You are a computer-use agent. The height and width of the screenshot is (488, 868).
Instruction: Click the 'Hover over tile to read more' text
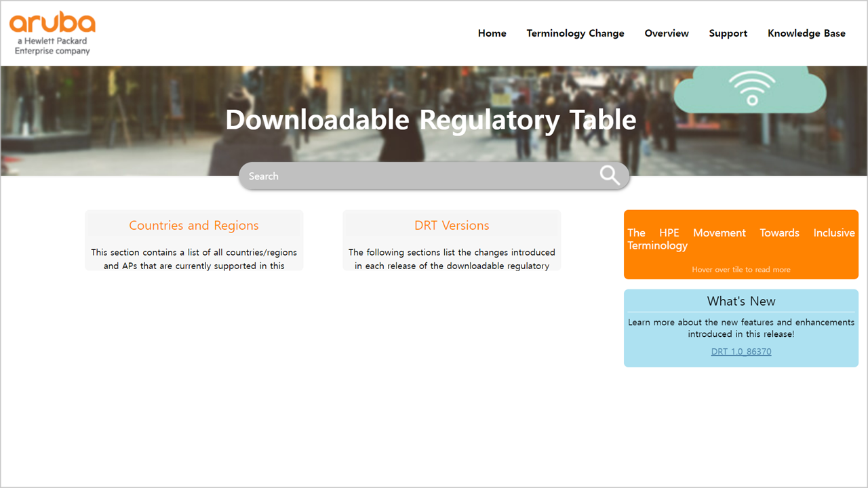[x=741, y=269]
